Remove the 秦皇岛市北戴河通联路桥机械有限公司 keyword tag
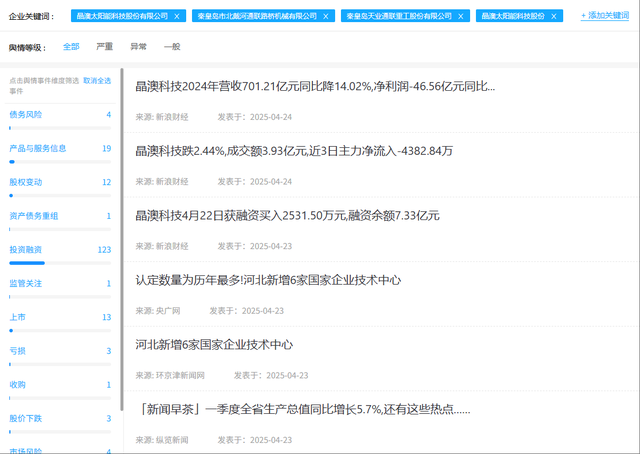 click(326, 16)
